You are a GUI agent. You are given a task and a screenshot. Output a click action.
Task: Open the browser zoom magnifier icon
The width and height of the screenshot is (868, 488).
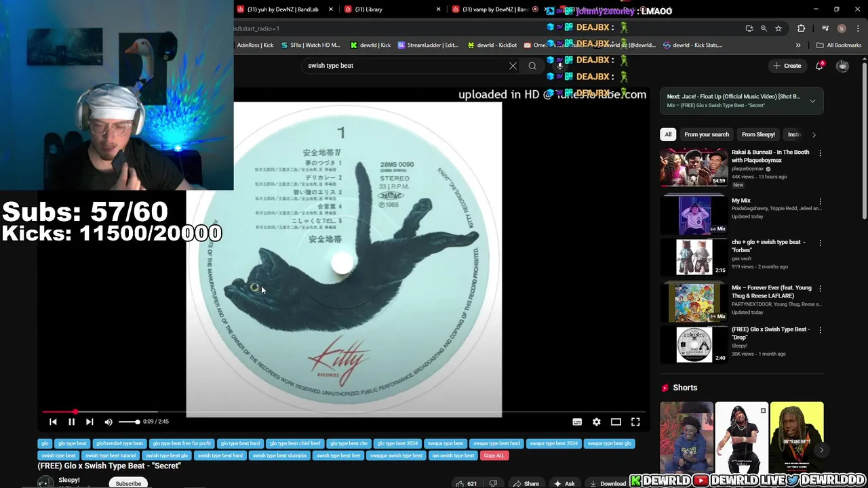[764, 28]
